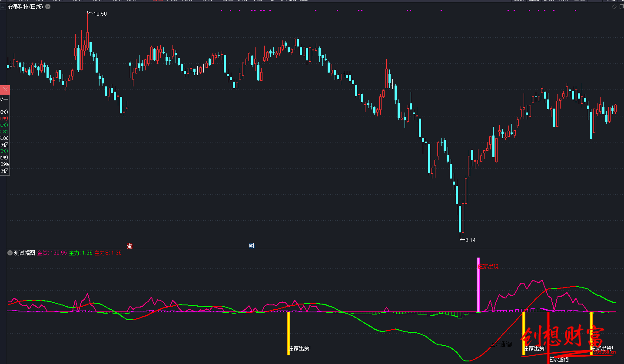Open dropdown next to 安泰科技(日线) title
This screenshot has width=624, height=364.
tap(48, 7)
